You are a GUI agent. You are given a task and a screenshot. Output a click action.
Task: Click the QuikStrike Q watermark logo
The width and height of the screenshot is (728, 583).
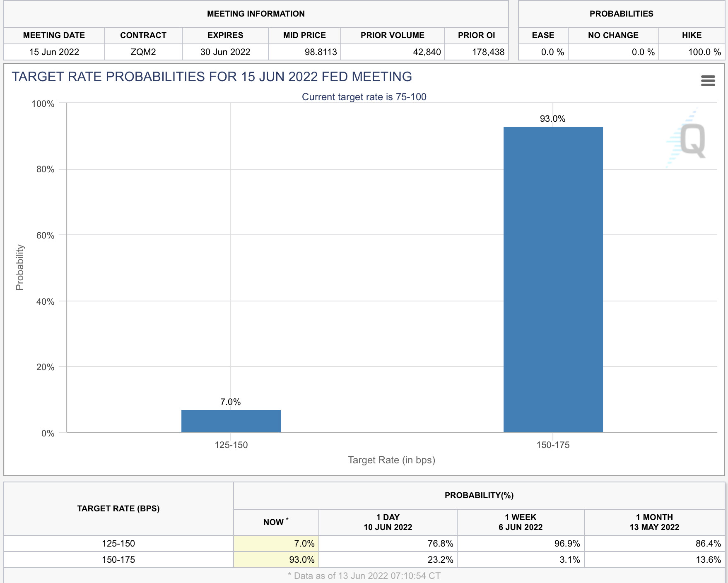[687, 138]
